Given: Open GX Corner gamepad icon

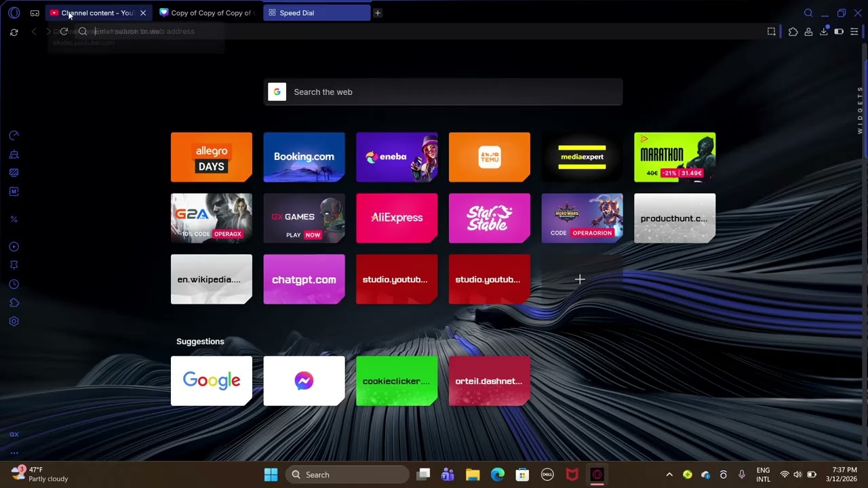Looking at the screenshot, I should click(x=35, y=13).
